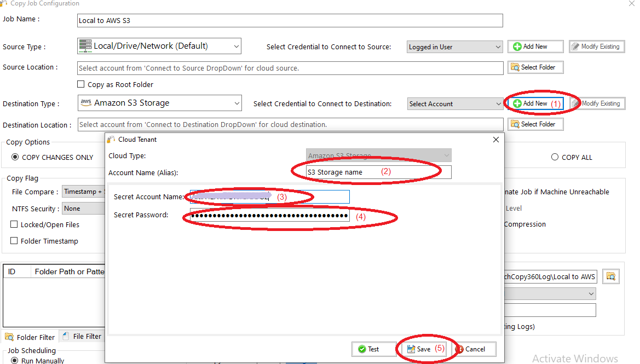Enable Locked/Open Files checkbox
Viewport: 640px width, 364px height.
pyautogui.click(x=14, y=224)
